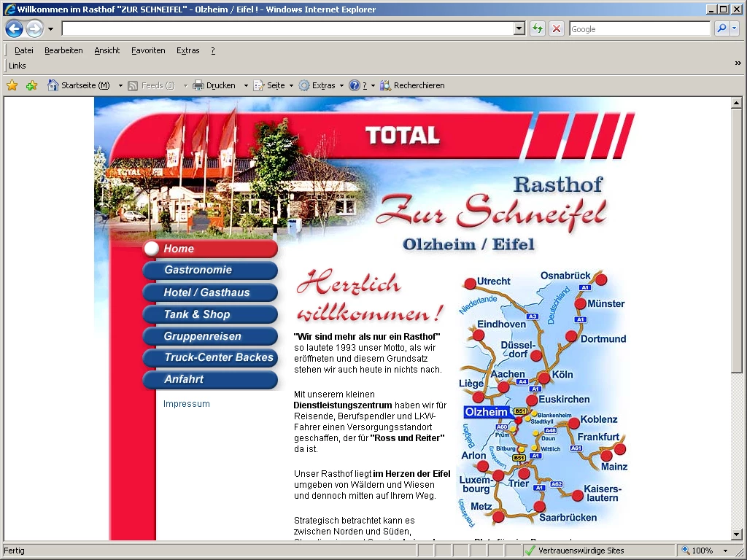Expand the address bar dropdown arrow
This screenshot has height=560, width=747.
click(519, 28)
